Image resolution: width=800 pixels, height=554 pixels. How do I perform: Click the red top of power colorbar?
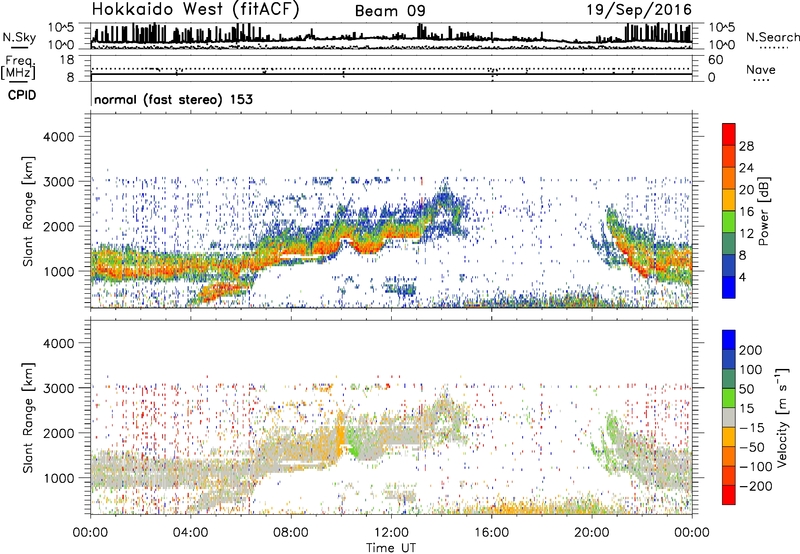coord(729,132)
